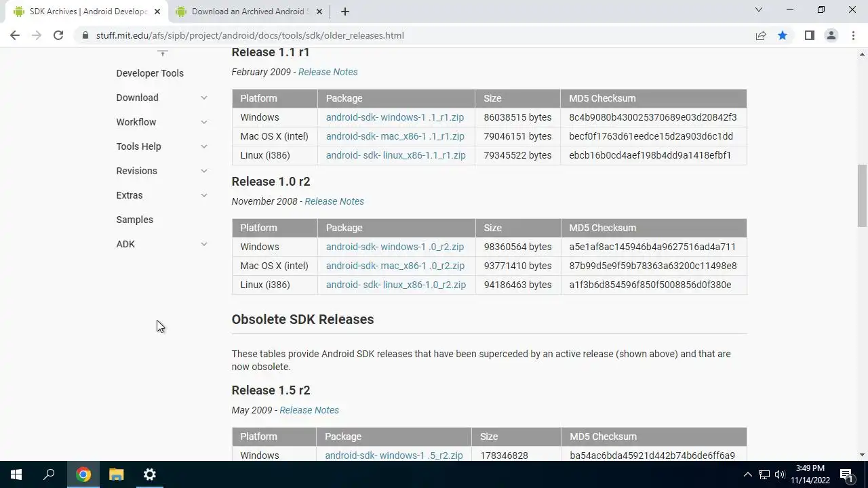The width and height of the screenshot is (868, 488).
Task: Select checksum 8c4b9080b430025370689e03d20842f3
Action: point(653,117)
